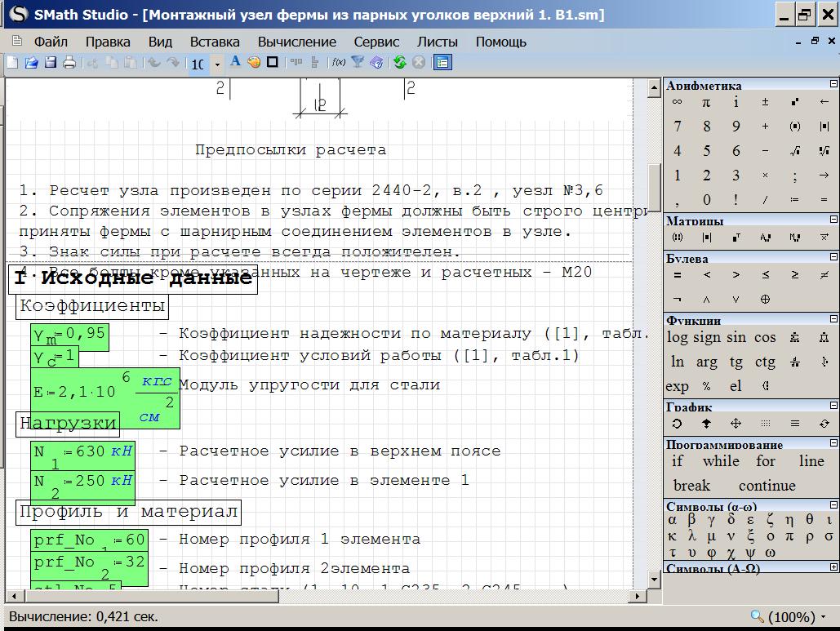Viewport: 840px width, 631px height.
Task: Click the 'sin' function button
Action: point(736,337)
